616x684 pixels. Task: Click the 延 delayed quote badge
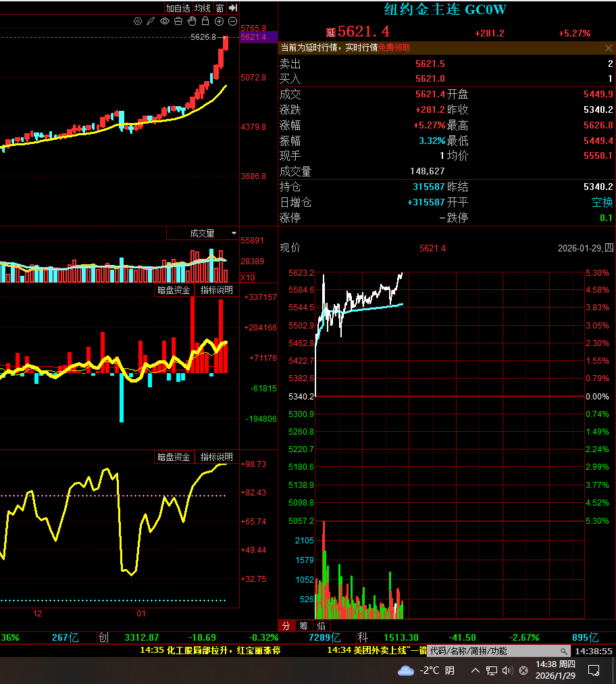point(330,32)
